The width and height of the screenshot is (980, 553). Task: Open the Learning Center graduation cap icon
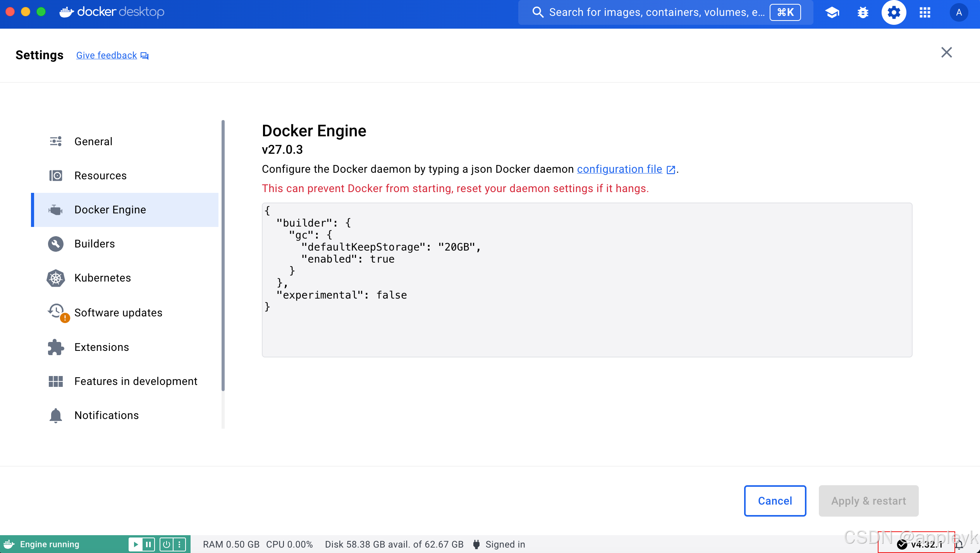832,12
